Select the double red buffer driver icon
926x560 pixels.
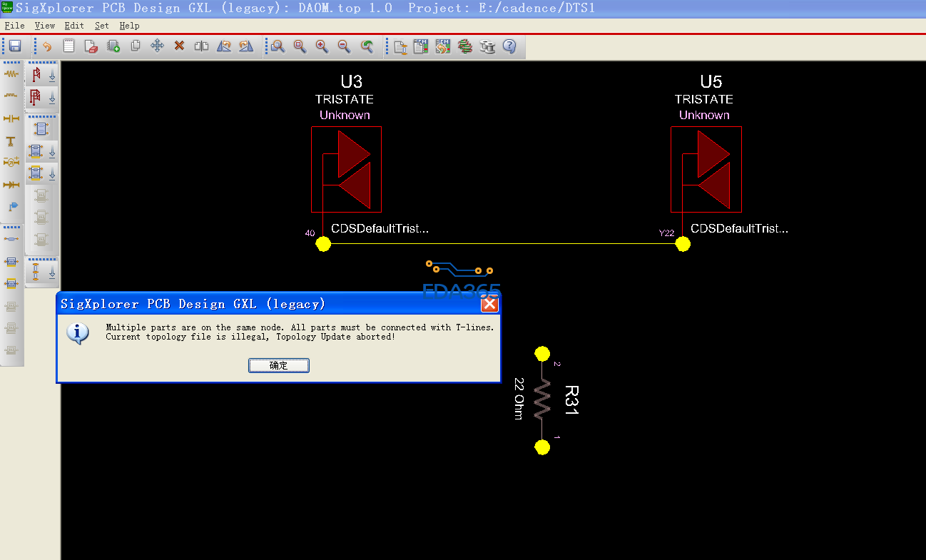click(x=36, y=97)
